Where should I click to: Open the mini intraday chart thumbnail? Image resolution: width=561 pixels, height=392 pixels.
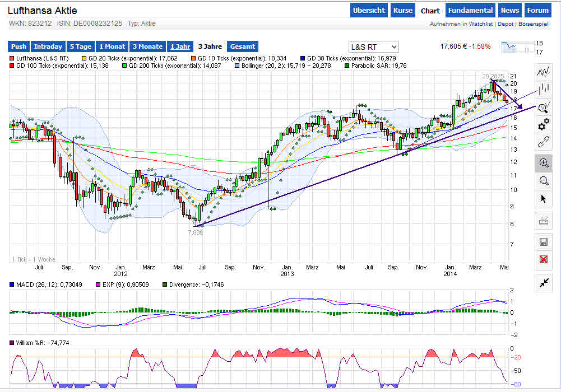click(517, 47)
